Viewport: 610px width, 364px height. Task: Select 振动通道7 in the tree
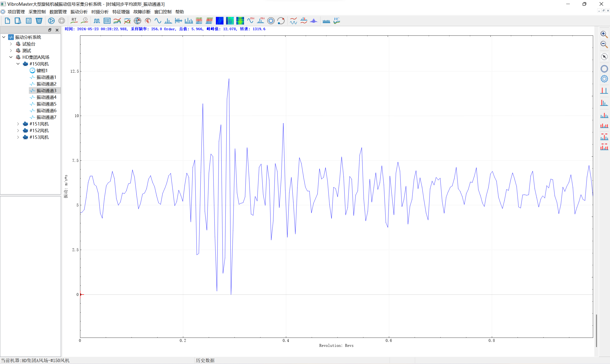point(46,117)
